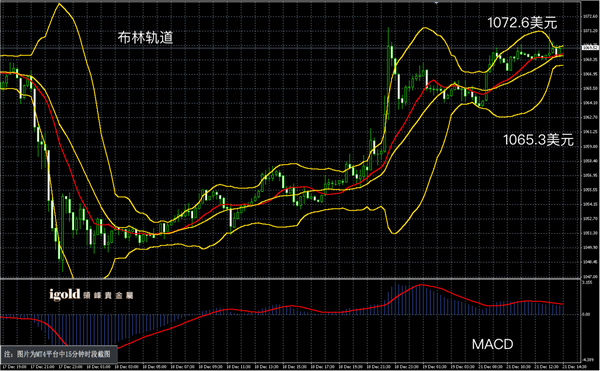Click the 17 Dec 19:00 time axis label
The width and height of the screenshot is (600, 371).
click(15, 367)
